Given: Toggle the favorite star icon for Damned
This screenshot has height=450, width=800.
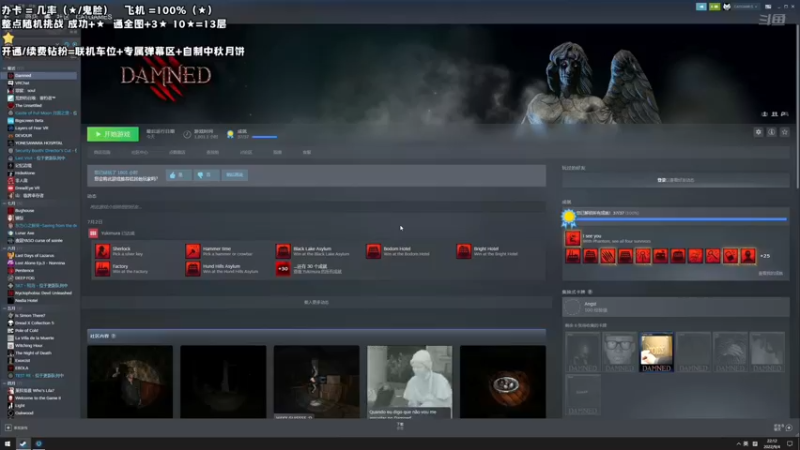Looking at the screenshot, I should coord(785,132).
